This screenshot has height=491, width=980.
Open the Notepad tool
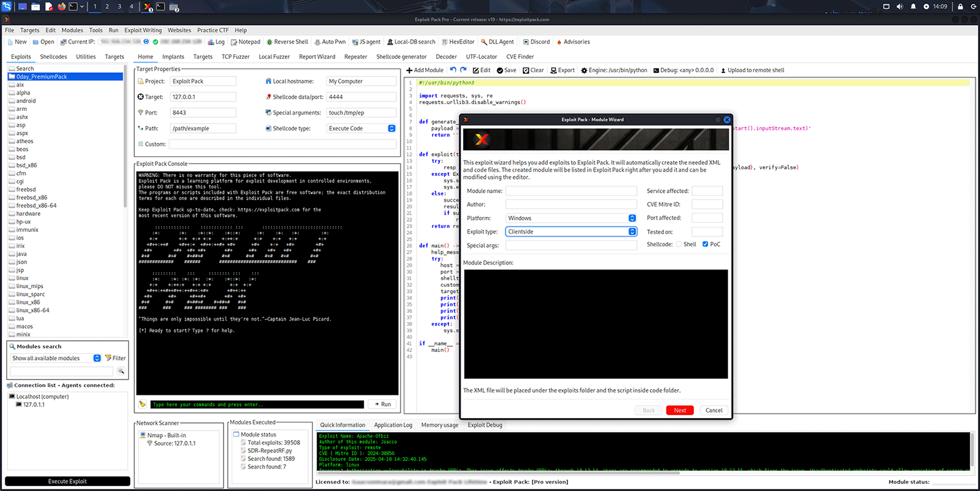[x=245, y=42]
